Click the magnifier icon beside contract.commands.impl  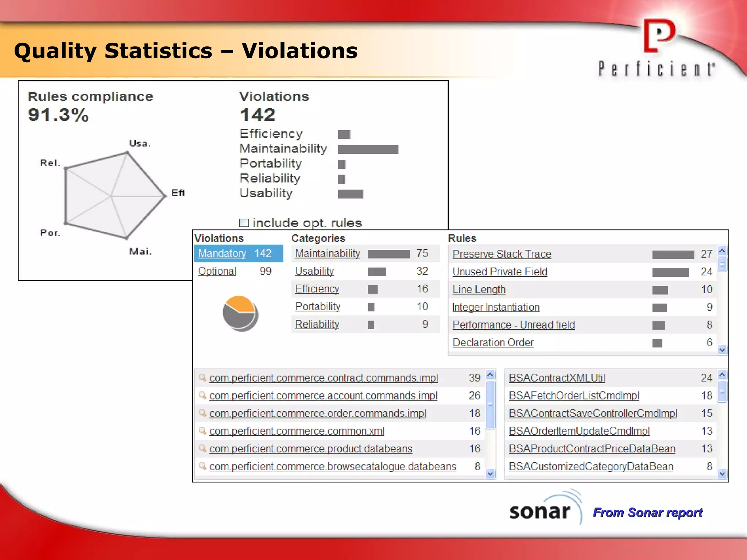pos(202,378)
